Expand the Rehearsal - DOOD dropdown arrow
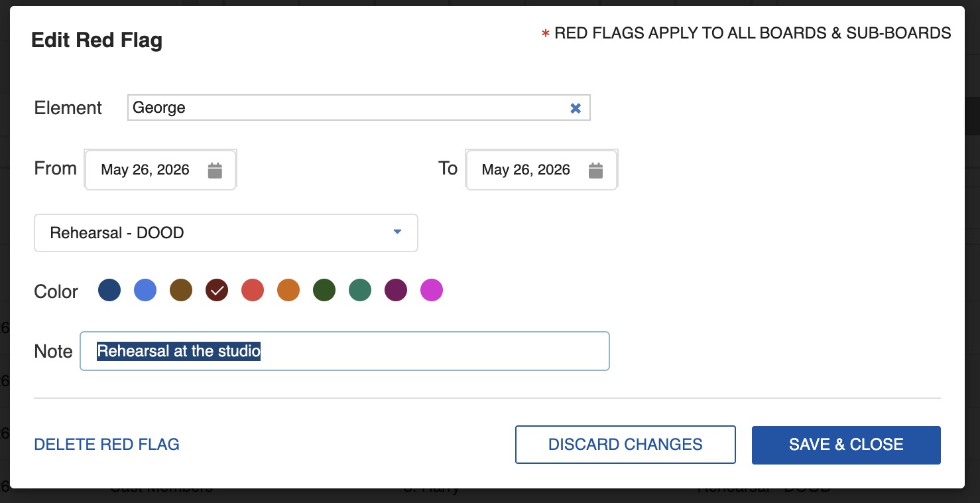 (397, 232)
